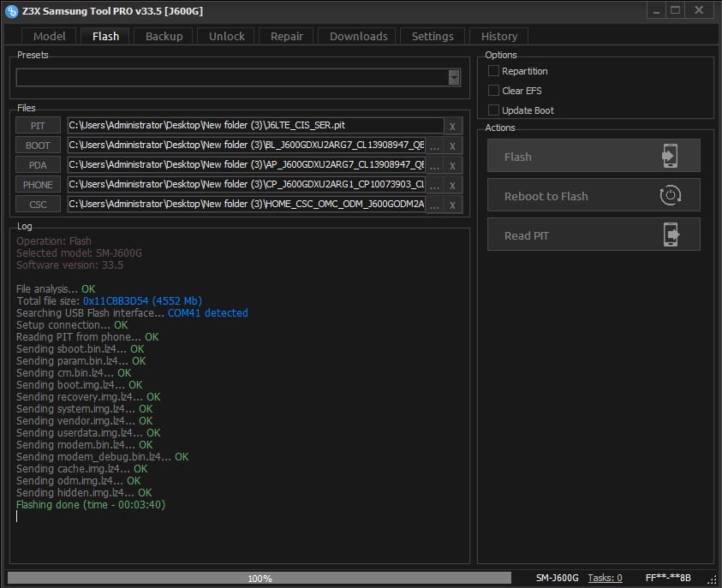Switch to the Settings tab

pyautogui.click(x=433, y=36)
